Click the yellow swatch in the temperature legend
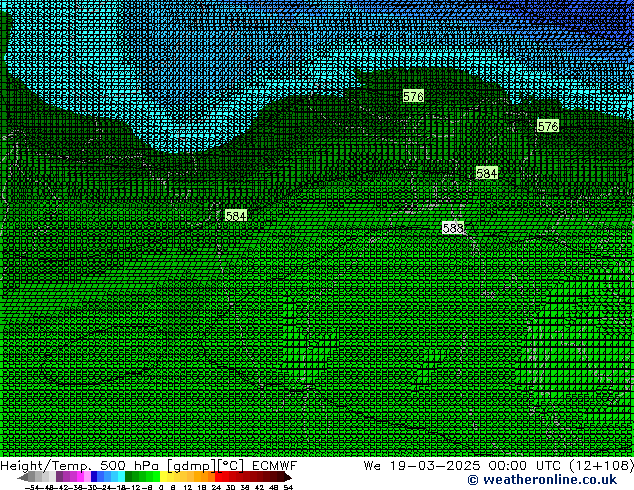Viewport: 634px width, 490px height. click(163, 477)
